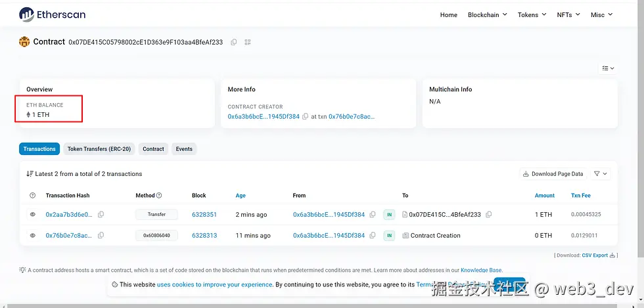Open Home in top navigation
Viewport: 644px width, 308px height.
448,15
